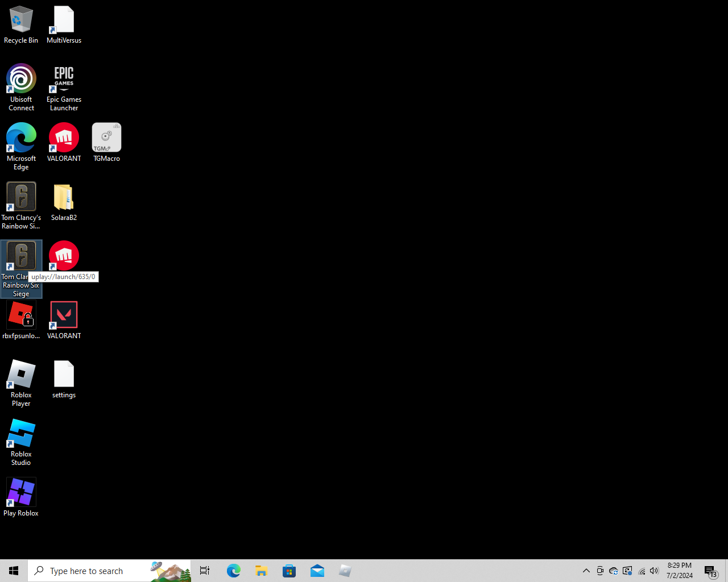Open File Explorer from the taskbar

(261, 571)
